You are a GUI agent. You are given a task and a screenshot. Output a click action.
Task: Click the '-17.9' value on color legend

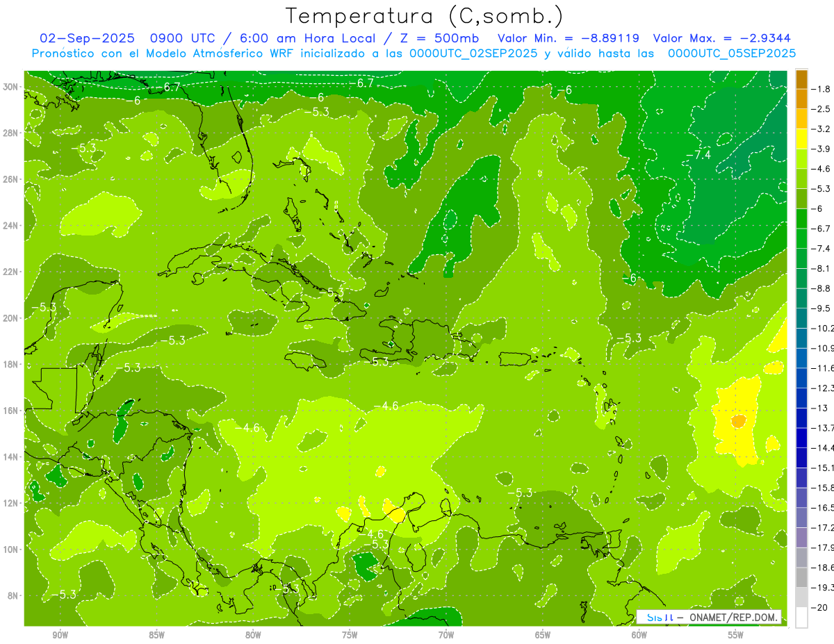[x=824, y=547]
